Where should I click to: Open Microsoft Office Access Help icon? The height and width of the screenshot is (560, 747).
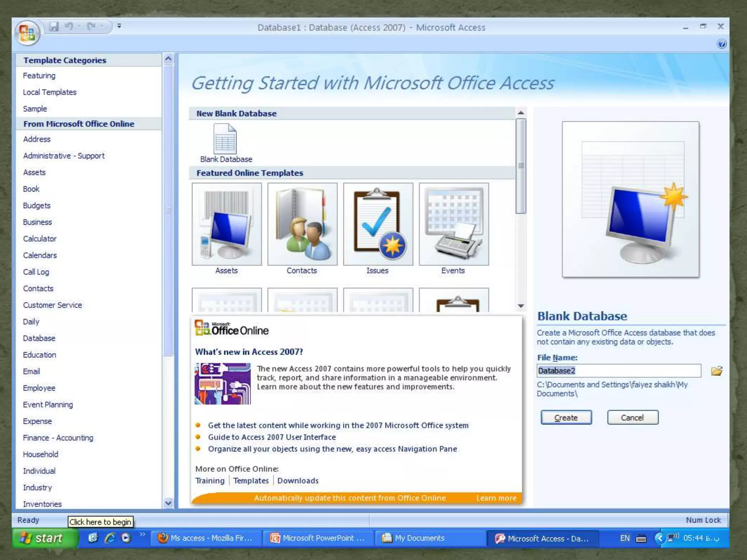click(721, 44)
